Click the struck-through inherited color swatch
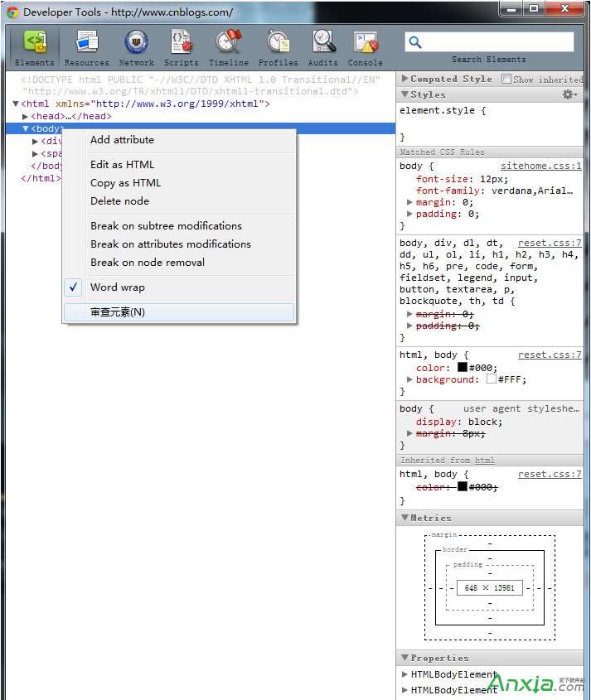The height and width of the screenshot is (700, 591). [463, 486]
